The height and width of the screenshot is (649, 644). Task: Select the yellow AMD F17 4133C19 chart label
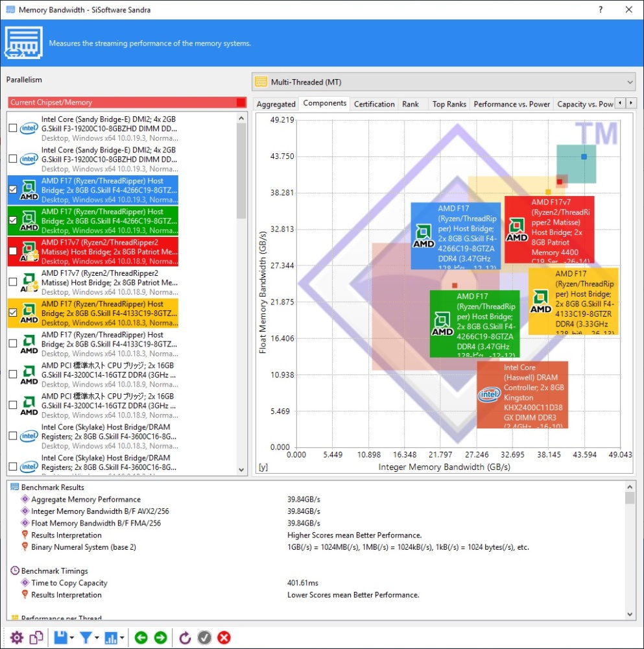[573, 301]
